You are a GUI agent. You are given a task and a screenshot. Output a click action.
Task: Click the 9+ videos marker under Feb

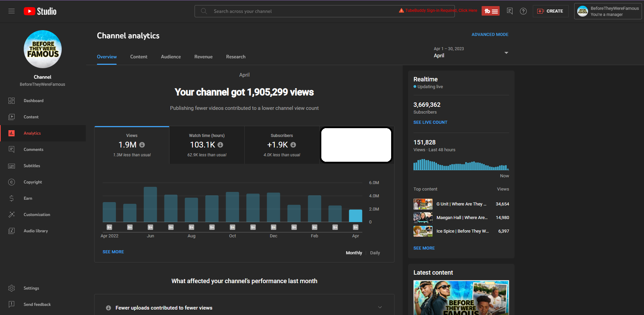pyautogui.click(x=315, y=227)
